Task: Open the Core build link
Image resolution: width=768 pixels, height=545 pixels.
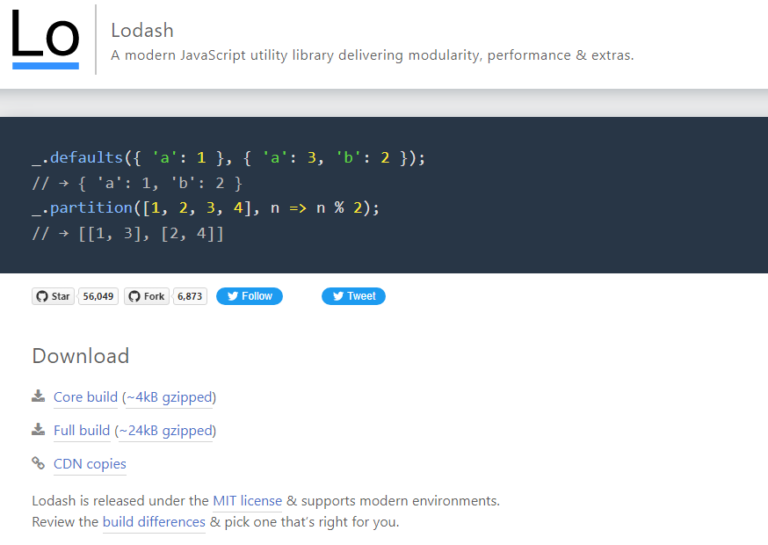Action: click(x=85, y=397)
